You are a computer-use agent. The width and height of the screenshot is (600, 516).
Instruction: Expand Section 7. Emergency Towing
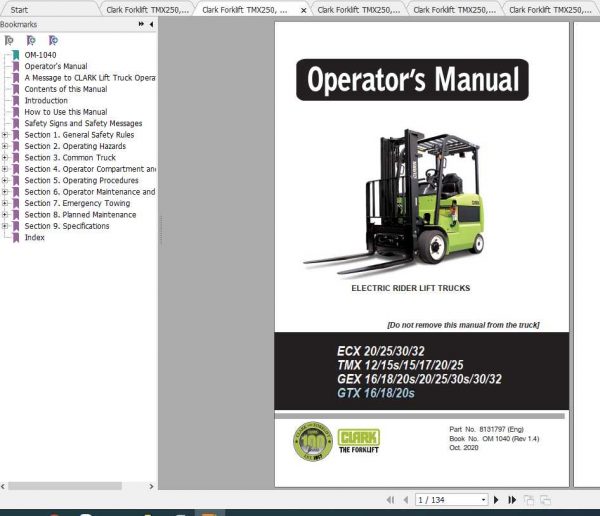click(x=5, y=203)
